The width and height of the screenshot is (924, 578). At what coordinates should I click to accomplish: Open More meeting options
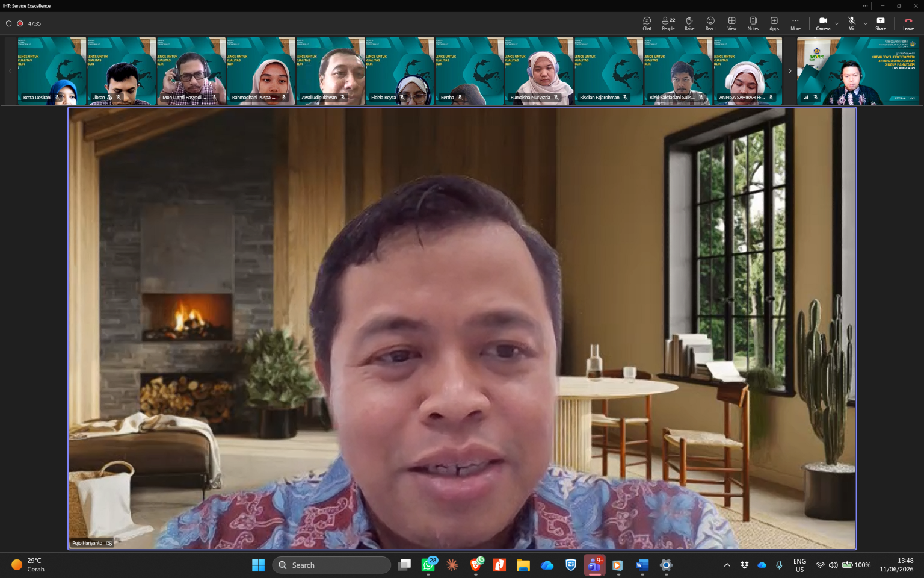[x=795, y=23]
